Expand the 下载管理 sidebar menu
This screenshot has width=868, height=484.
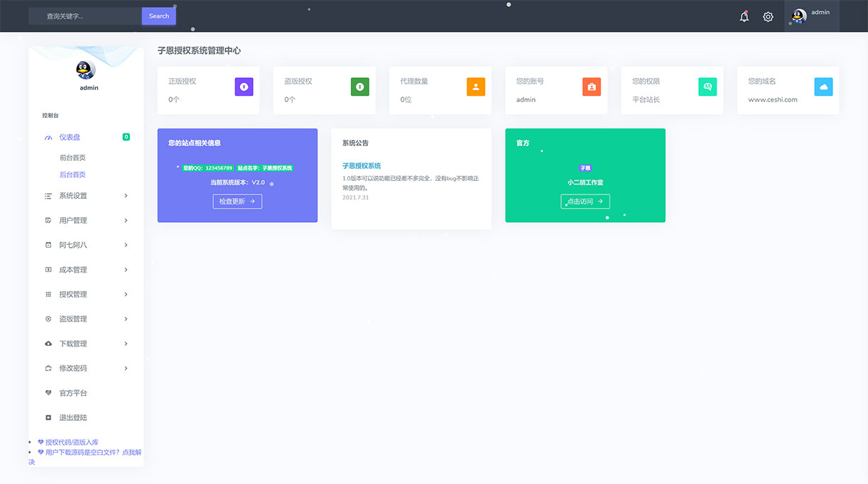click(86, 343)
